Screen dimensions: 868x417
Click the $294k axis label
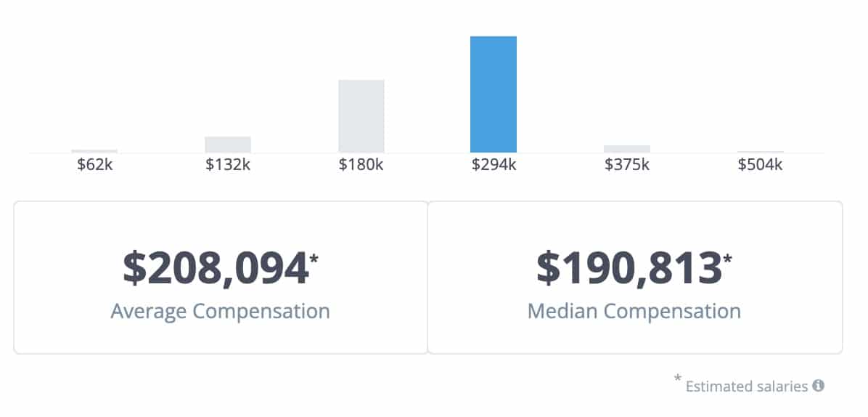pos(494,165)
